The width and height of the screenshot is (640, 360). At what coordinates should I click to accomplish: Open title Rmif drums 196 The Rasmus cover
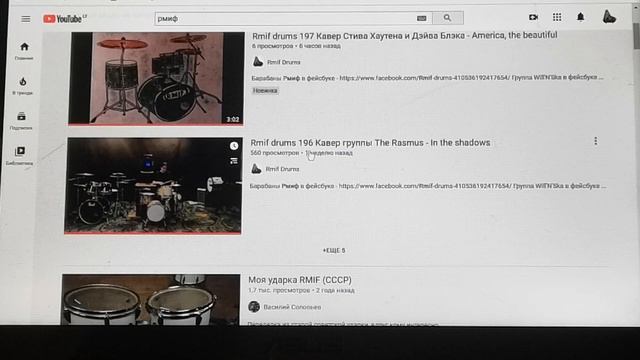(x=370, y=142)
